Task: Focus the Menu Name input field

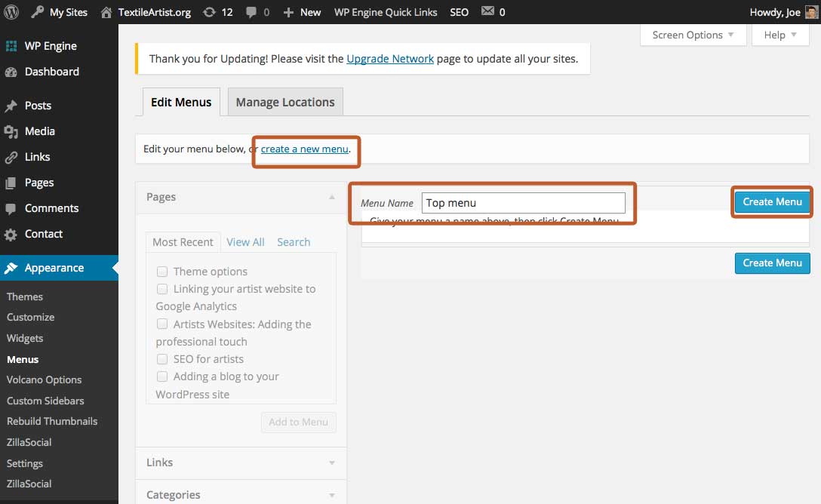Action: (524, 203)
